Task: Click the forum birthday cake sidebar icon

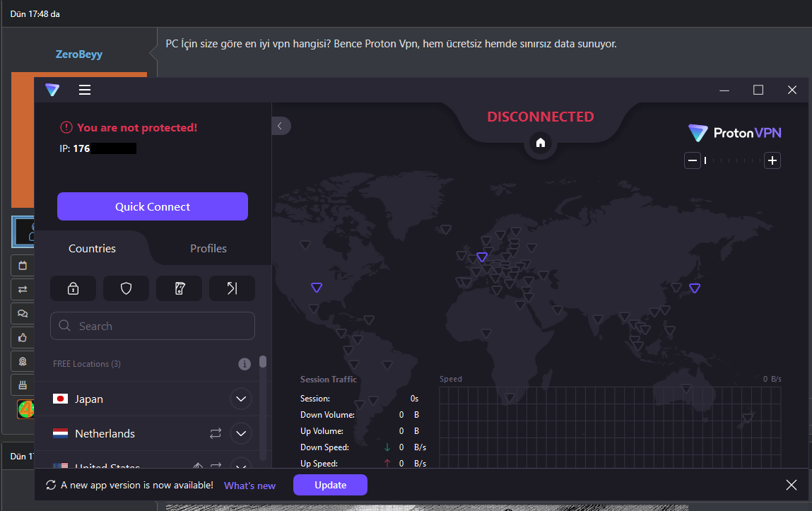Action: coord(23,385)
